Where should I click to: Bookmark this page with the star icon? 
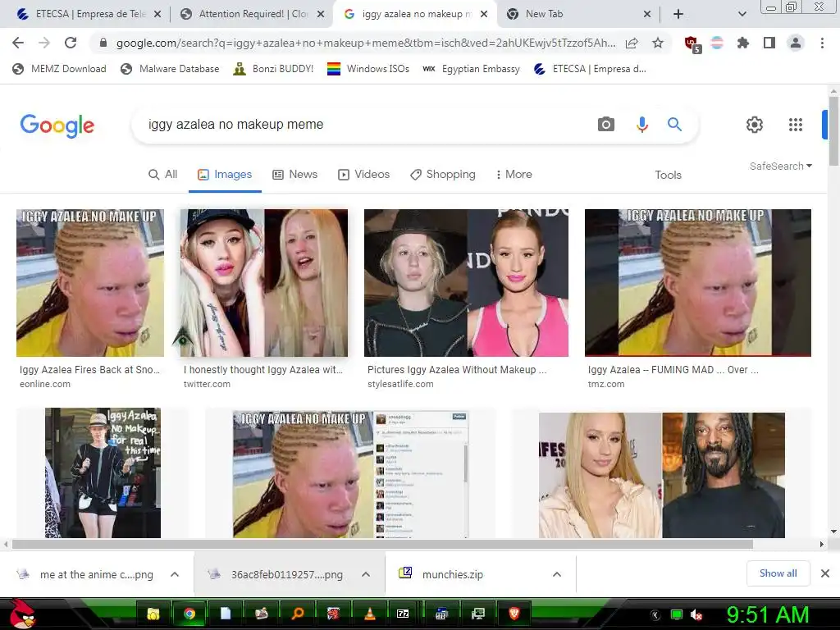pos(658,43)
